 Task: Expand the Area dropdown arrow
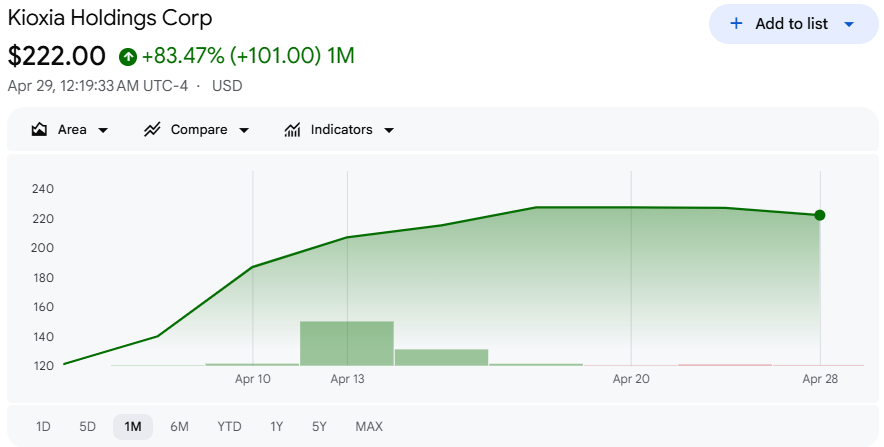(103, 131)
